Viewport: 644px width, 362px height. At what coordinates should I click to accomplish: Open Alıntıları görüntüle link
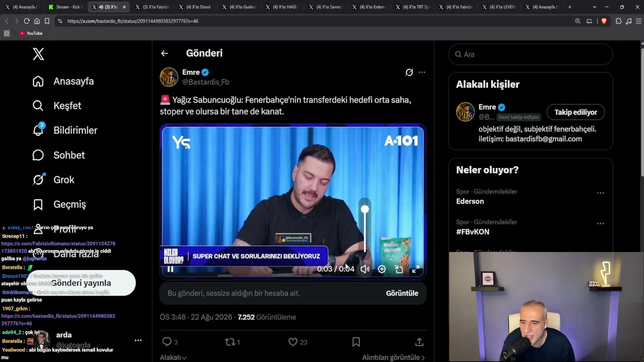[393, 357]
